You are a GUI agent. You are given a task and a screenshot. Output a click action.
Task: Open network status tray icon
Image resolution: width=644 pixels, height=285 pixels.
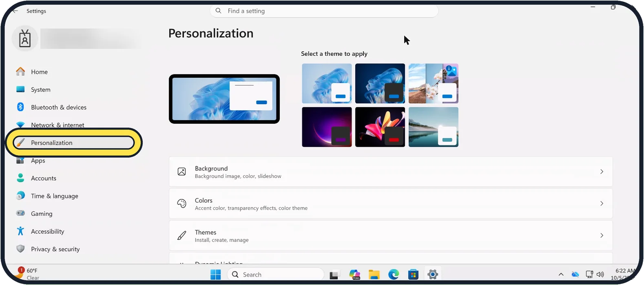589,274
